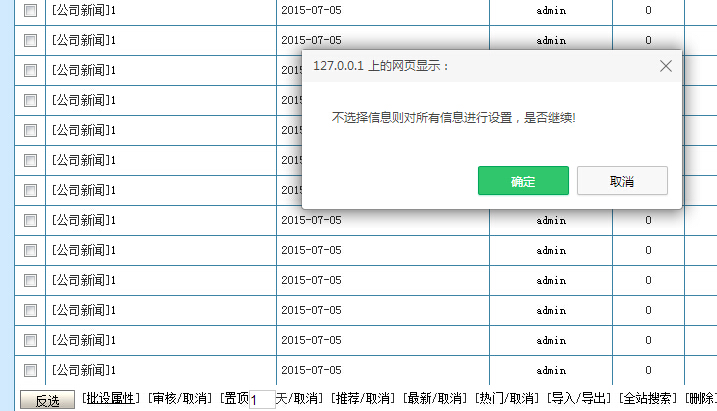Image resolution: width=717 pixels, height=411 pixels.
Task: Click the 审核/取消 review link
Action: pos(182,399)
